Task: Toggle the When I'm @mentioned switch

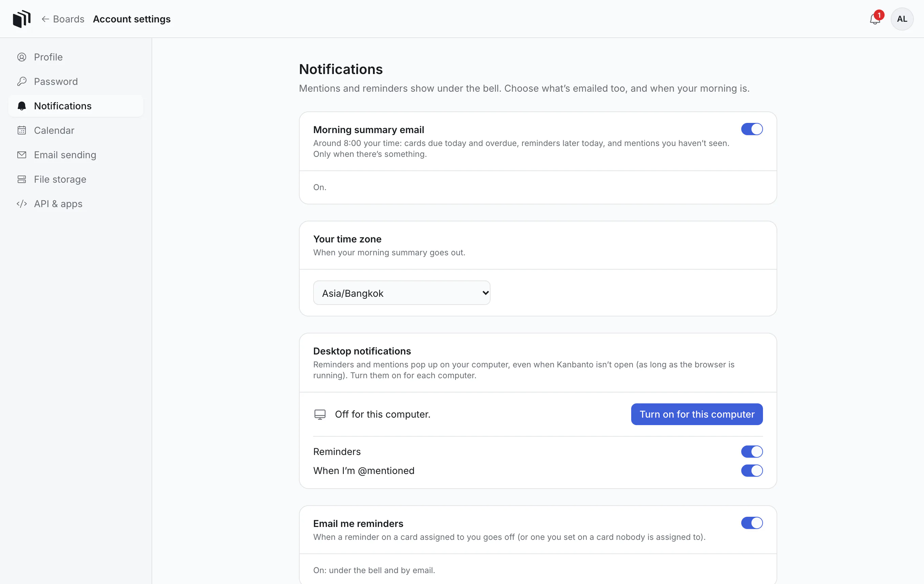Action: coord(752,471)
